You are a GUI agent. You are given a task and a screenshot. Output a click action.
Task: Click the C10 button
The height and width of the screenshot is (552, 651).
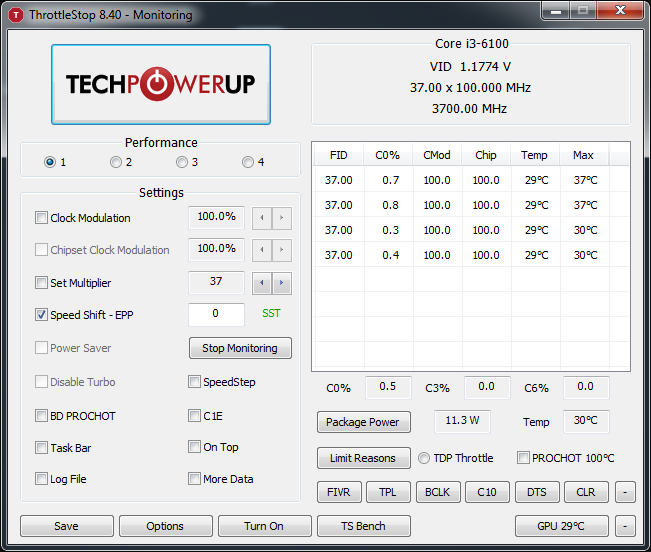487,492
